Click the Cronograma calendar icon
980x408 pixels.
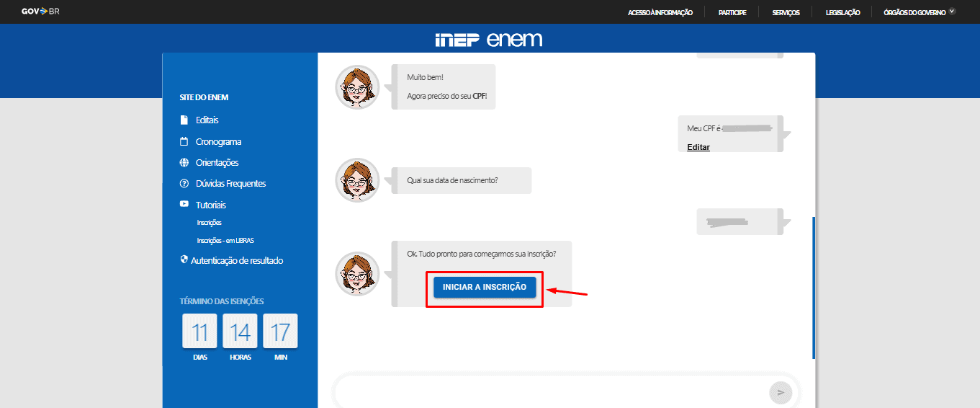tap(184, 142)
